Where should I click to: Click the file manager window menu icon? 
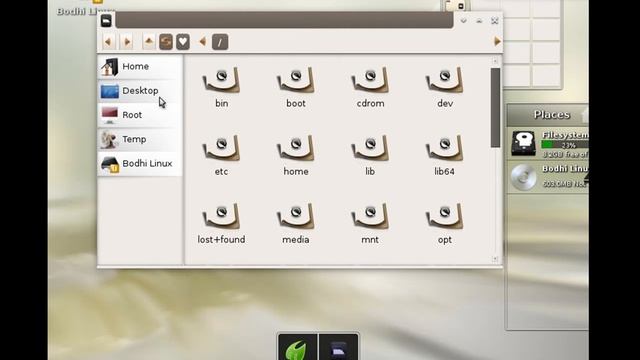click(x=106, y=20)
